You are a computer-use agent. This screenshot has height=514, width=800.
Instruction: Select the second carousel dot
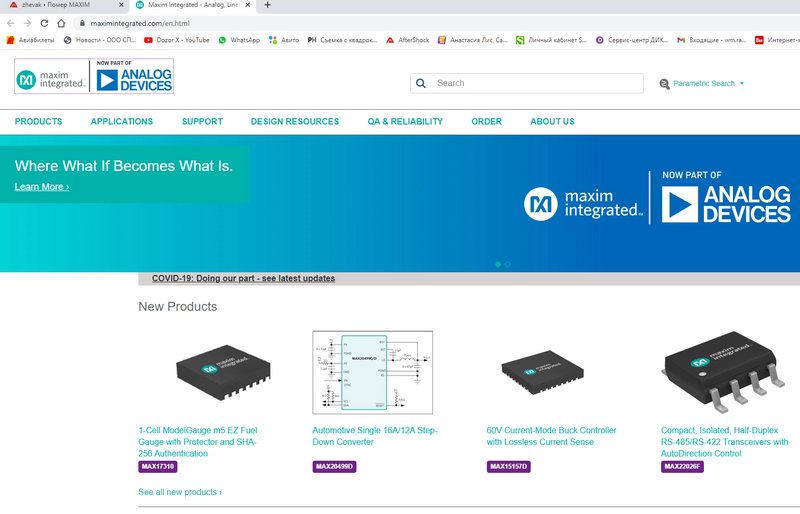pyautogui.click(x=507, y=264)
